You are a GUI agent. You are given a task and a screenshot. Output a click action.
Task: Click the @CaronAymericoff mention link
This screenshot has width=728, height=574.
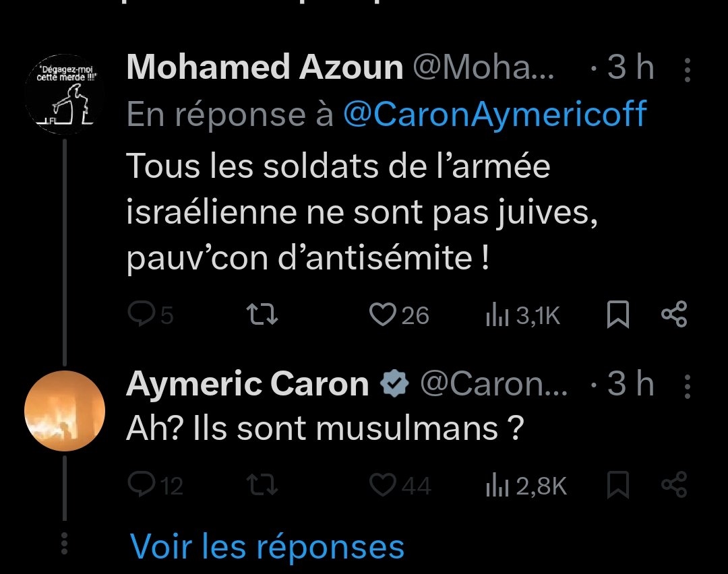[x=495, y=115]
